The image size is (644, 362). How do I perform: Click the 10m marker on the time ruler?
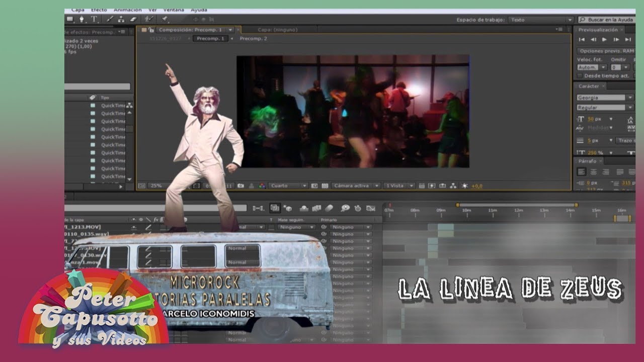coord(466,210)
